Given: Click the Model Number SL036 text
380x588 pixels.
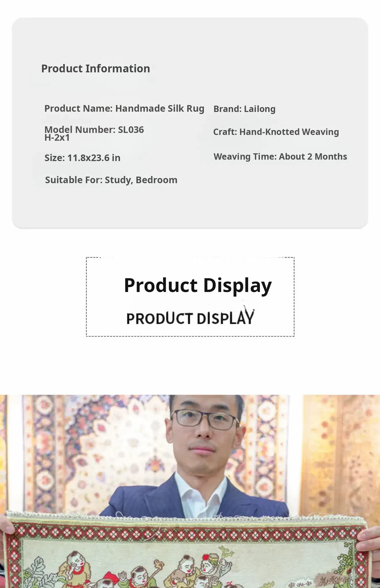Looking at the screenshot, I should (x=94, y=130).
